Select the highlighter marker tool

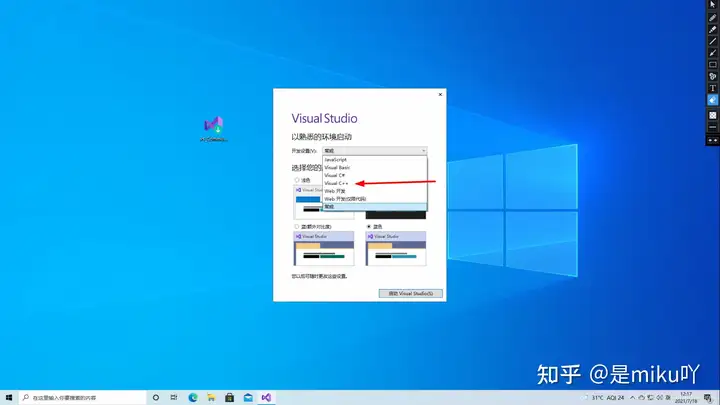coord(712,29)
